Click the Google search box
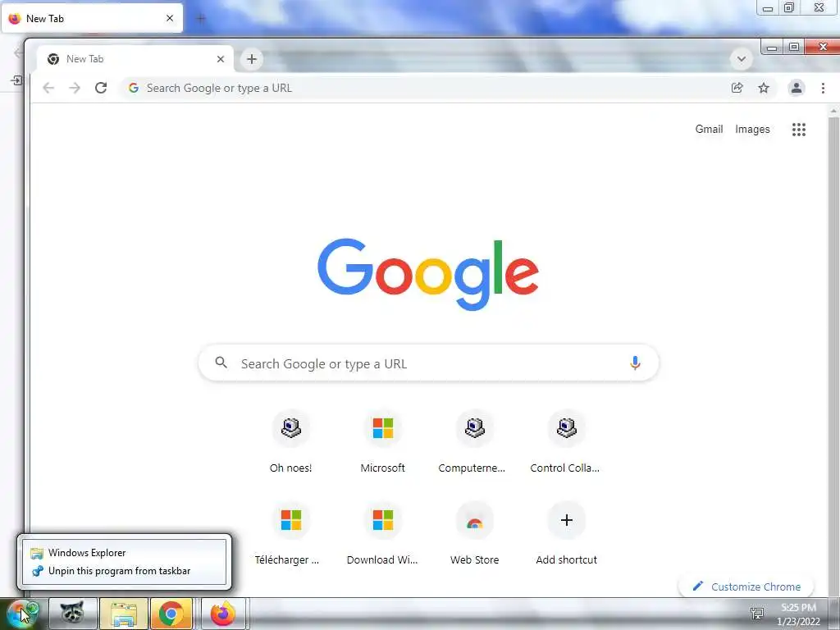The image size is (840, 630). pyautogui.click(x=428, y=363)
